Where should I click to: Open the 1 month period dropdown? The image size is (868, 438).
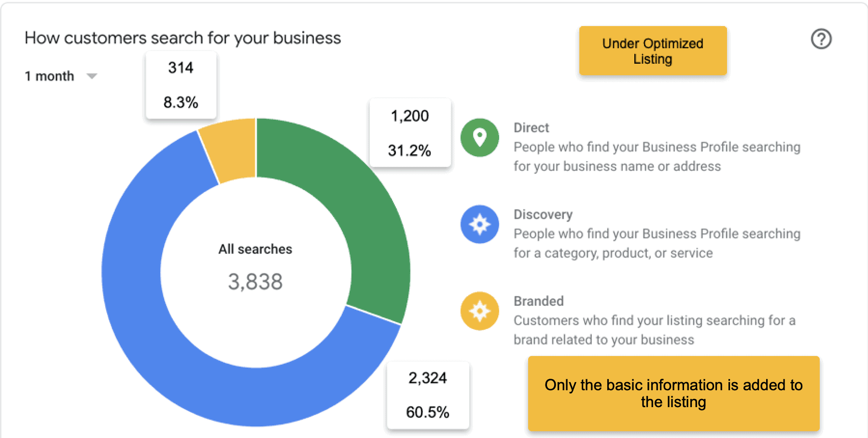pyautogui.click(x=50, y=76)
